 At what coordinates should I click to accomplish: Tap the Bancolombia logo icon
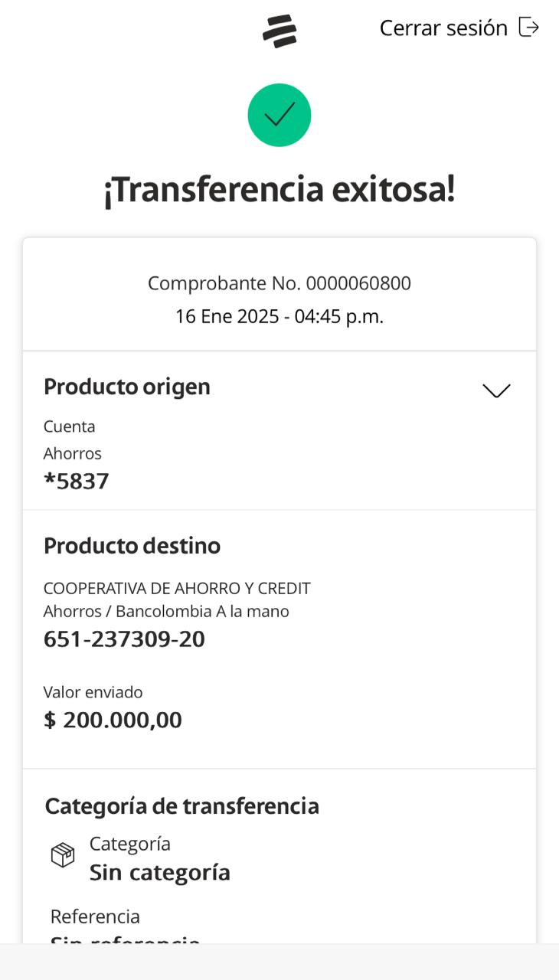(x=279, y=31)
